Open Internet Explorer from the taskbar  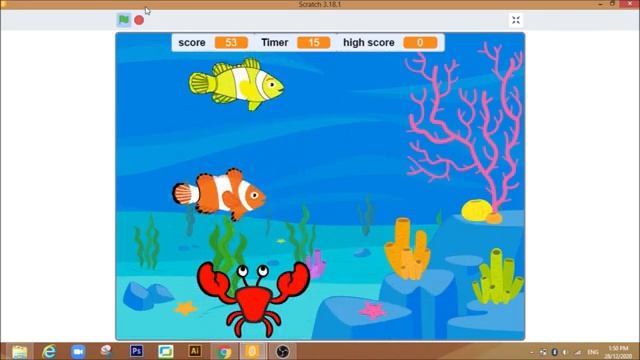coord(49,351)
